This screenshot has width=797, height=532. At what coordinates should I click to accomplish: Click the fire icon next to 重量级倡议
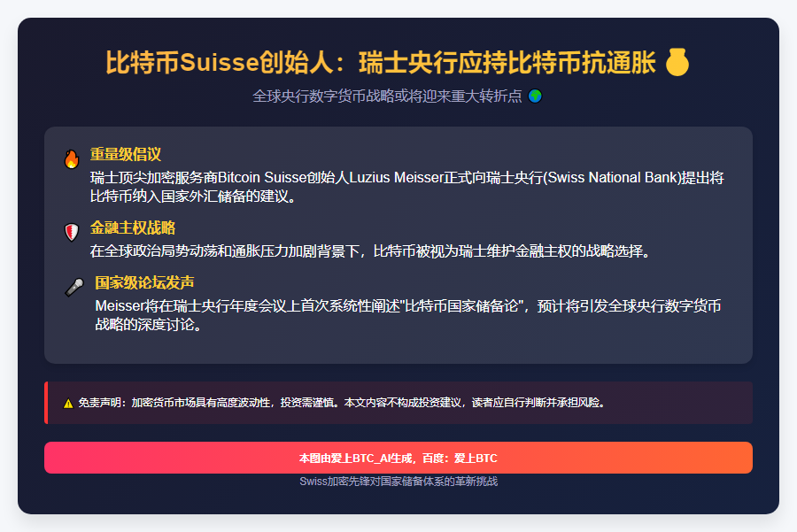(x=72, y=159)
